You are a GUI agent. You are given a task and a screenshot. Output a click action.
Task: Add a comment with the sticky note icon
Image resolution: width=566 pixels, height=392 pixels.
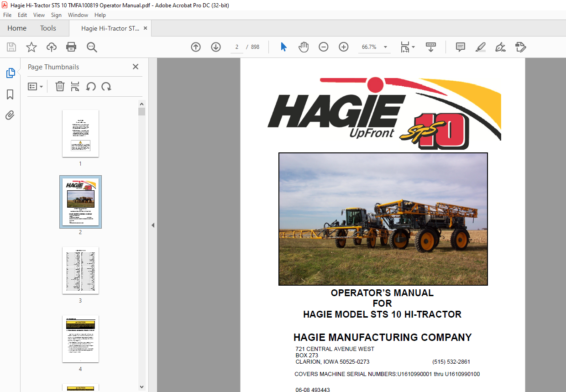tap(461, 47)
